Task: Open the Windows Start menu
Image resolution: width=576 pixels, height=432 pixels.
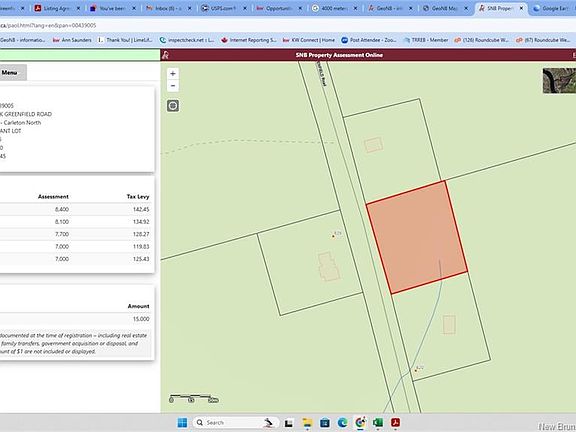Action: (x=182, y=422)
